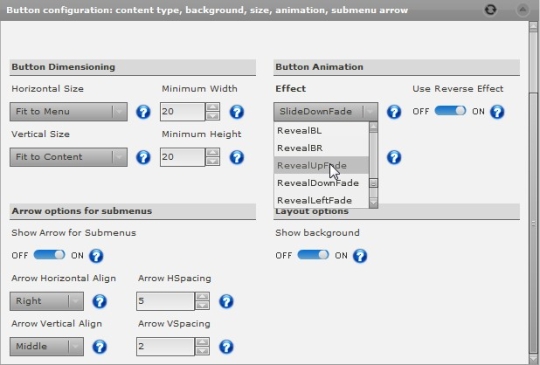540x365 pixels.
Task: Increase the Minimum Height stepper value
Action: [x=213, y=153]
